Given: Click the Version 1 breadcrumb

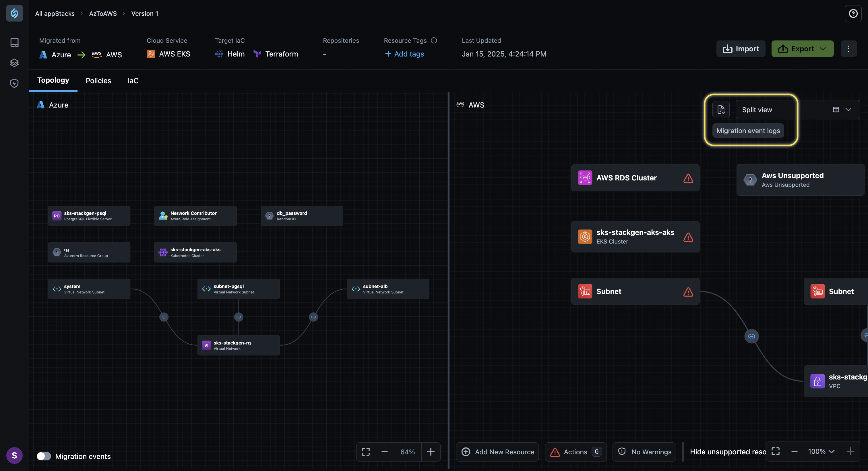Looking at the screenshot, I should click(x=145, y=13).
